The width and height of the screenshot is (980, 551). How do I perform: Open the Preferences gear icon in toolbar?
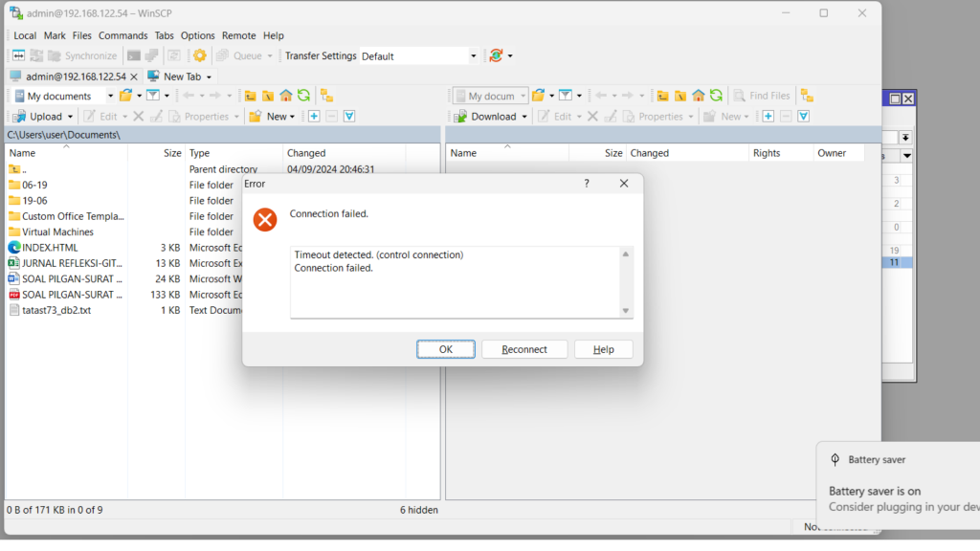200,55
